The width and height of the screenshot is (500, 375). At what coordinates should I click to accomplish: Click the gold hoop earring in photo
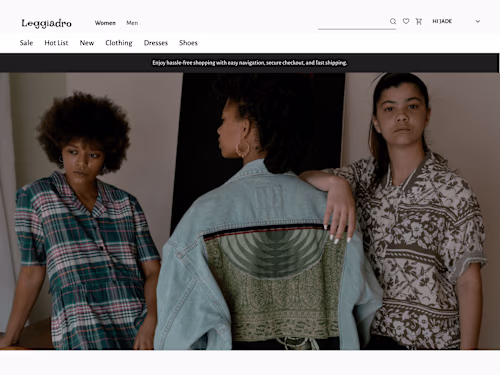[242, 149]
